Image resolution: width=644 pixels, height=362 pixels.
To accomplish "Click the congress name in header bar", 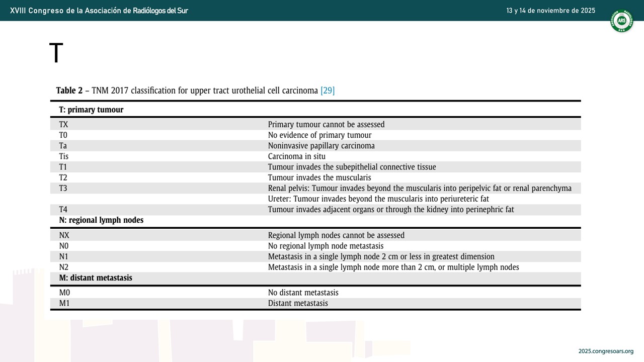I will click(x=99, y=11).
